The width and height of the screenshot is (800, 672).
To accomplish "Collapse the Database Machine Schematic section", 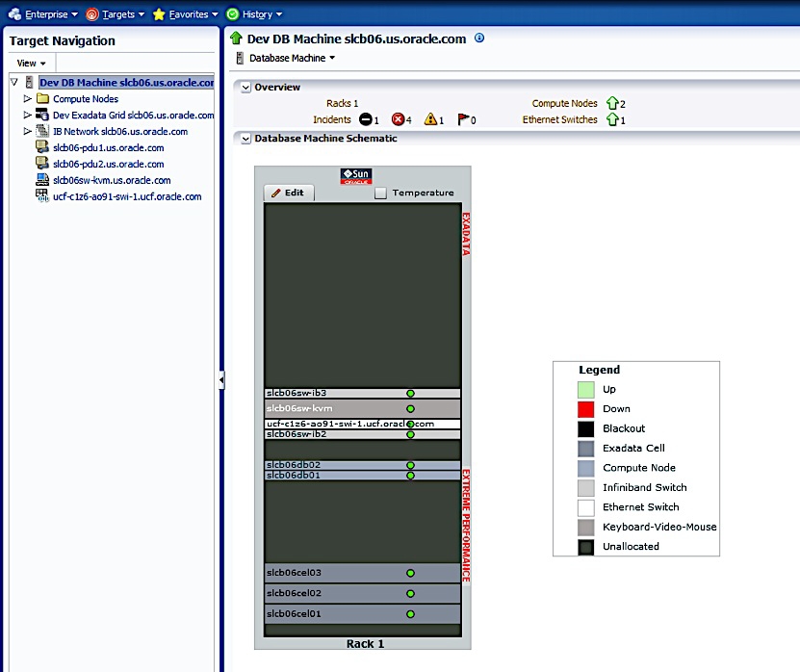I will point(246,139).
